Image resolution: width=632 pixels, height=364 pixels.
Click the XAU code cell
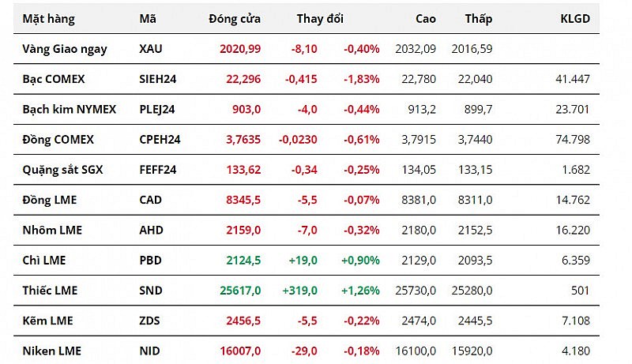coord(151,49)
